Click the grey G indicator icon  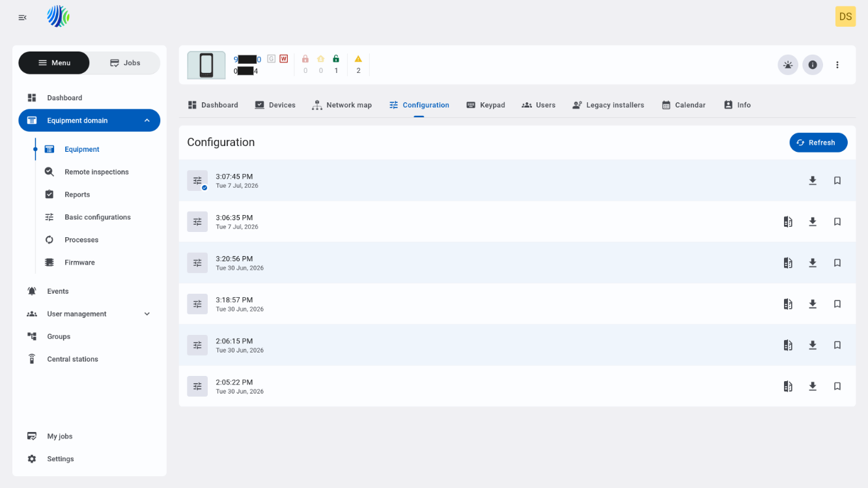(272, 59)
